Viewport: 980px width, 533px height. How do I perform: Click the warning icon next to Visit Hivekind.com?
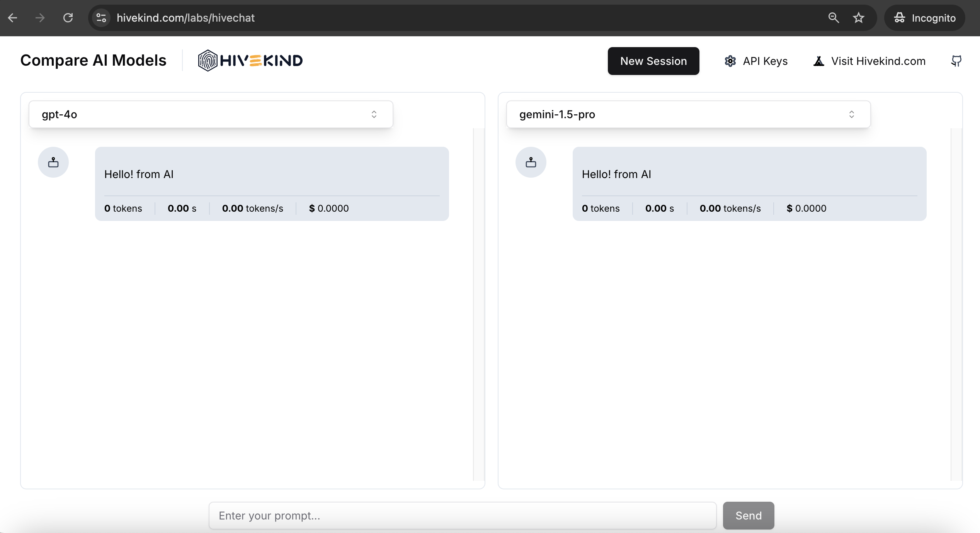(x=818, y=60)
